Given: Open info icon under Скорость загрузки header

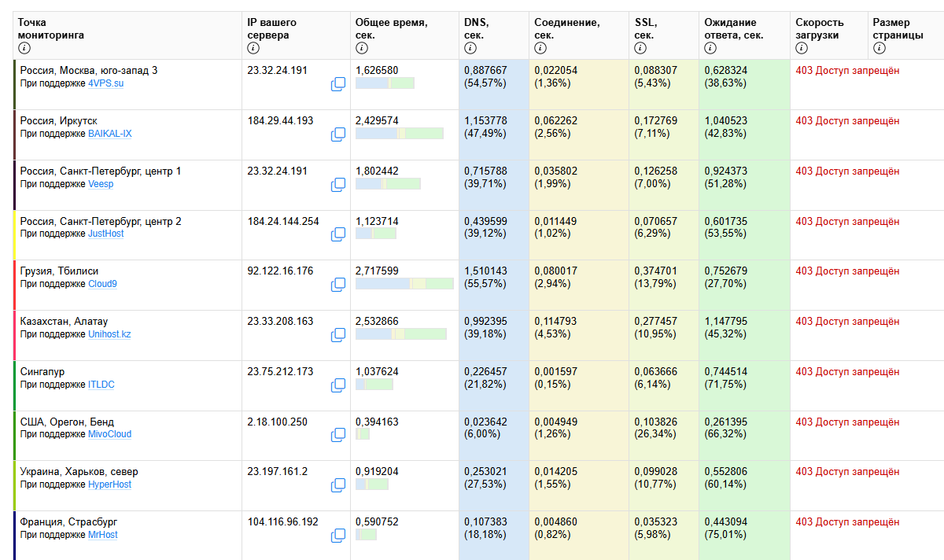Looking at the screenshot, I should point(802,48).
